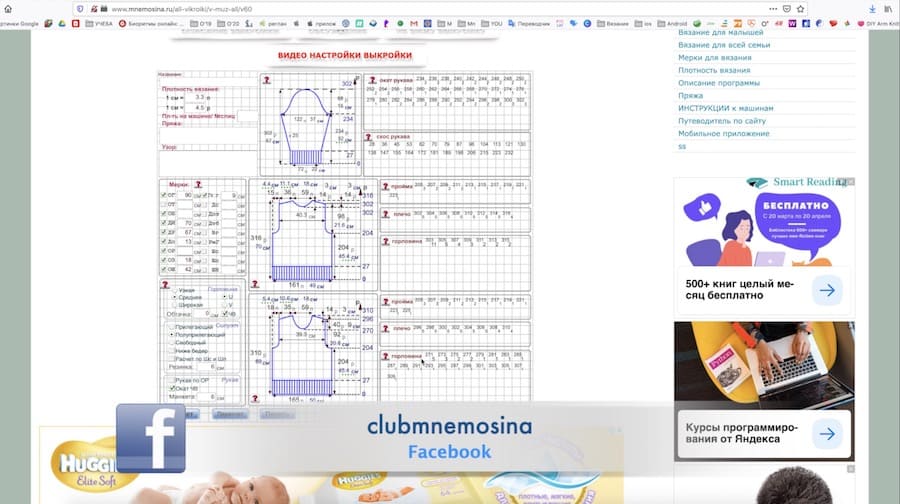
Task: Open help icon below the front pattern diagram
Action: 255,398
